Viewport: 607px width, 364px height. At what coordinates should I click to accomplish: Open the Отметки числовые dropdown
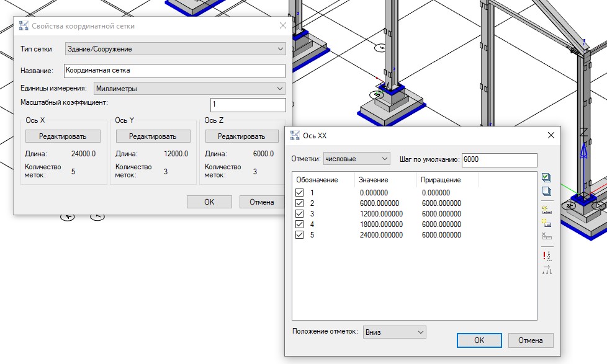[356, 159]
